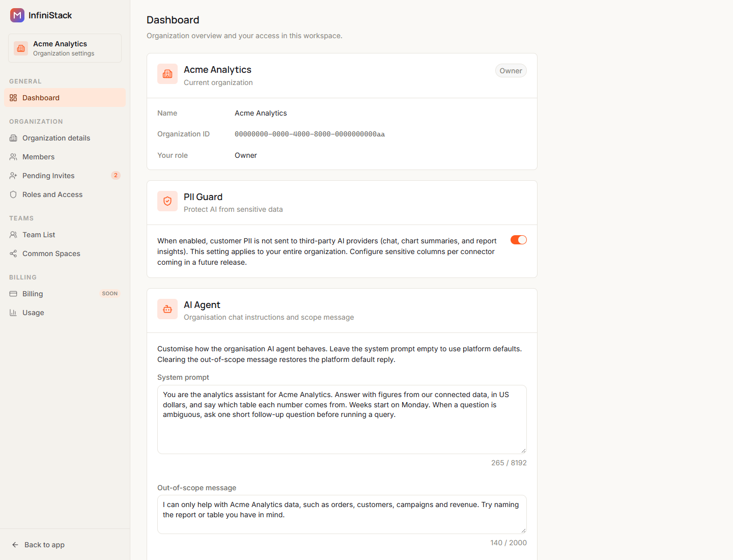Click the Out-of-scope message text area
The height and width of the screenshot is (560, 733).
[x=342, y=514]
